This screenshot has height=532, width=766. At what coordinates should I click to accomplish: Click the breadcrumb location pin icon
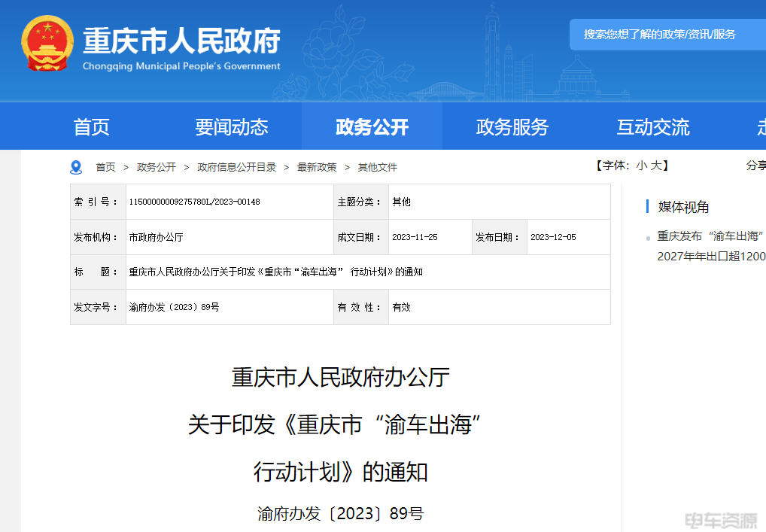point(76,168)
